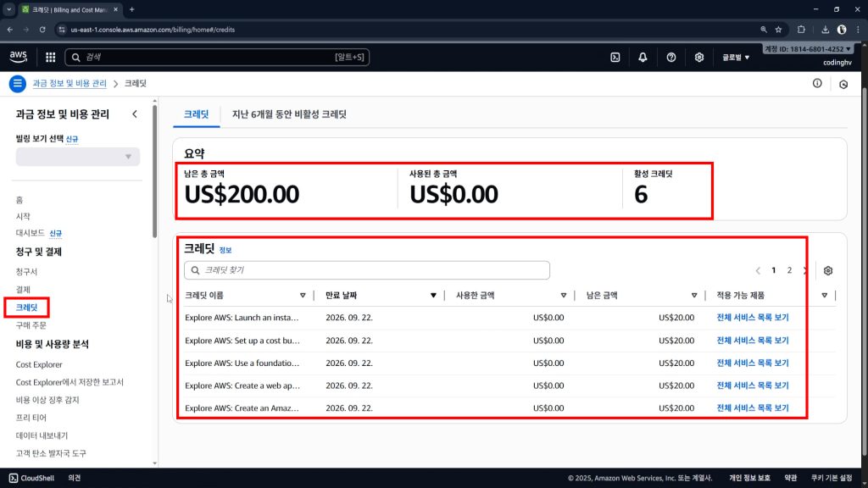The image size is (868, 488).
Task: Open browser zoom magnifier icon
Action: (764, 30)
